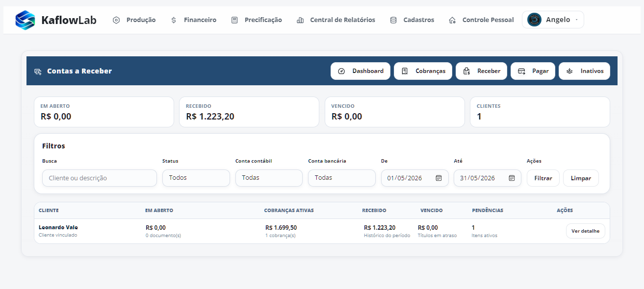Click the Pagar button
The height and width of the screenshot is (289, 644).
click(x=533, y=71)
